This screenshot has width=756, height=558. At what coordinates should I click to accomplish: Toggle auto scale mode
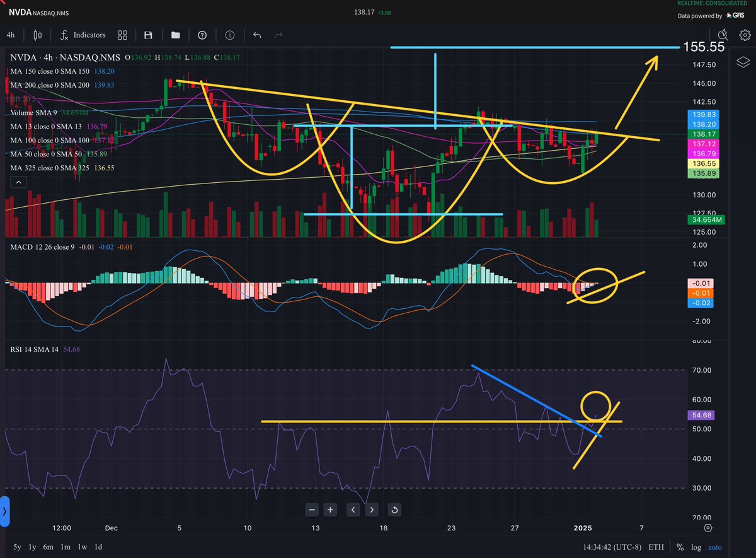coord(715,547)
